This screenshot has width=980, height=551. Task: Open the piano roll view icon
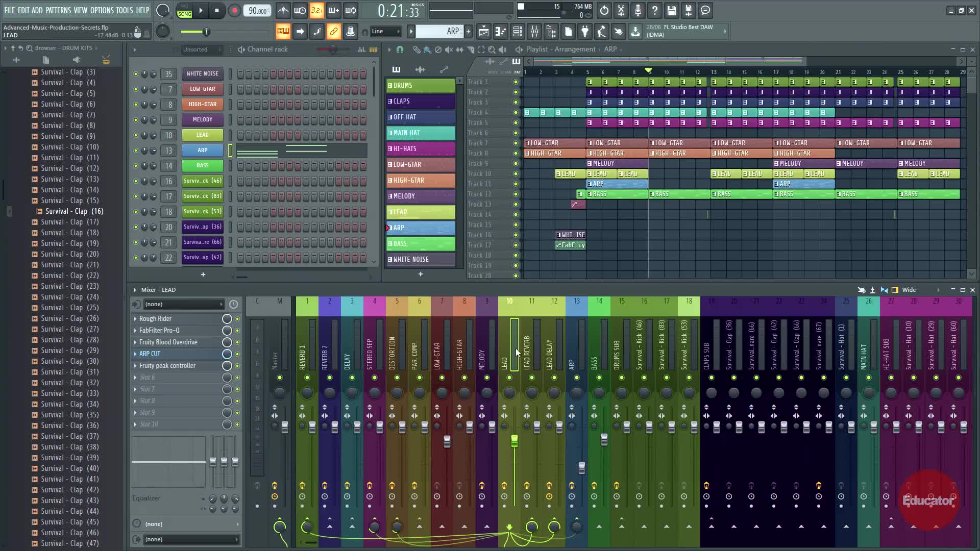501,32
